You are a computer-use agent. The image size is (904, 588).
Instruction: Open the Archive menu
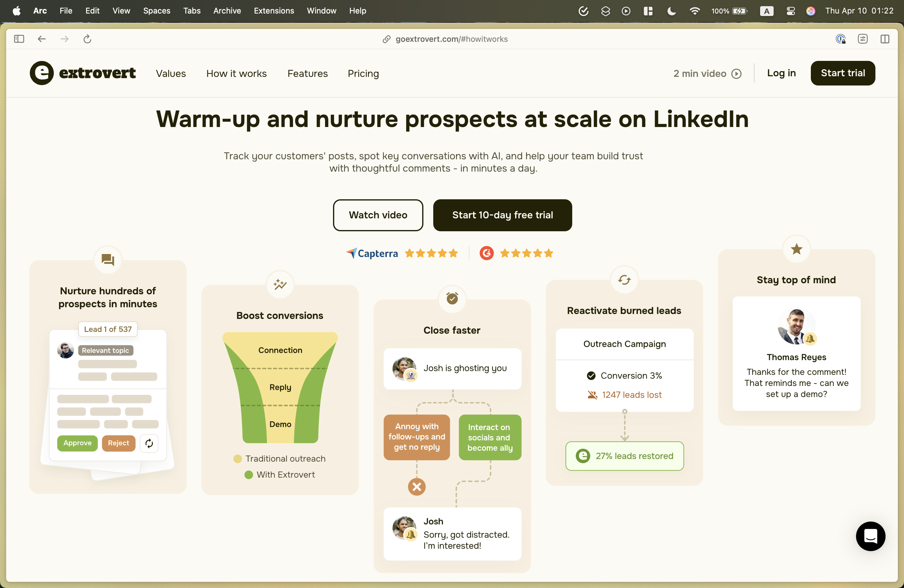(x=227, y=11)
